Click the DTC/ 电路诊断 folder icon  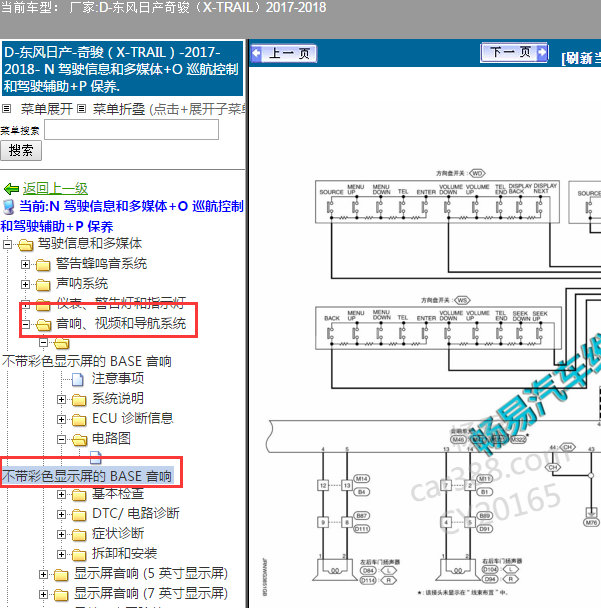coord(79,515)
